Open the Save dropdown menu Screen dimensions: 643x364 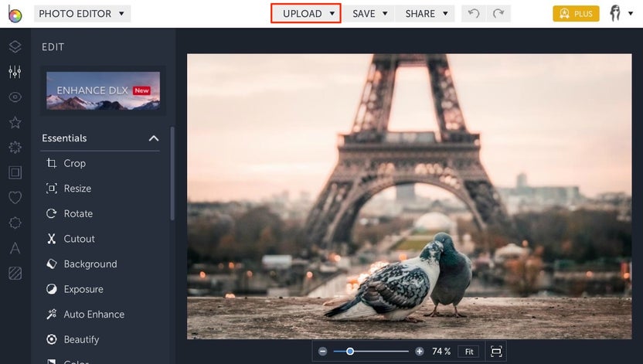click(x=368, y=14)
